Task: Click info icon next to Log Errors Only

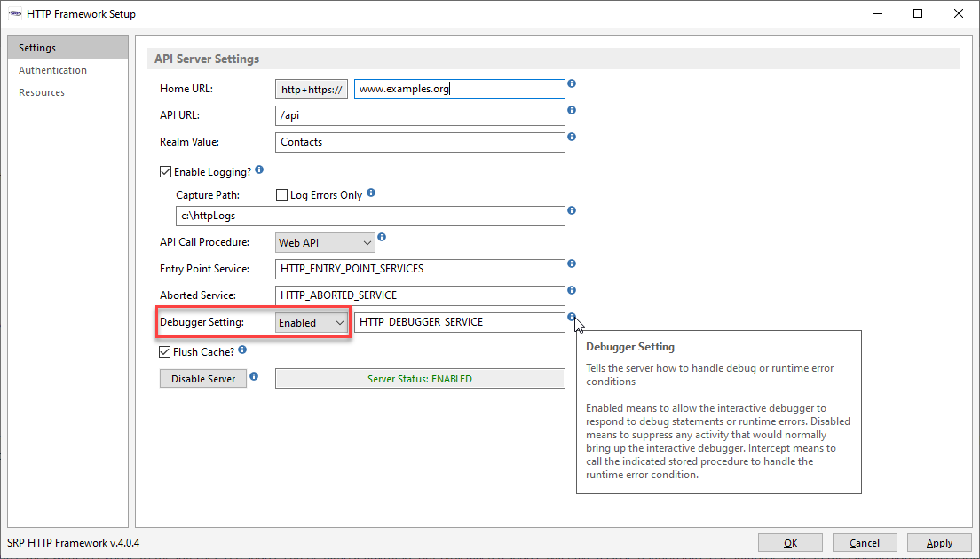Action: coord(371,193)
